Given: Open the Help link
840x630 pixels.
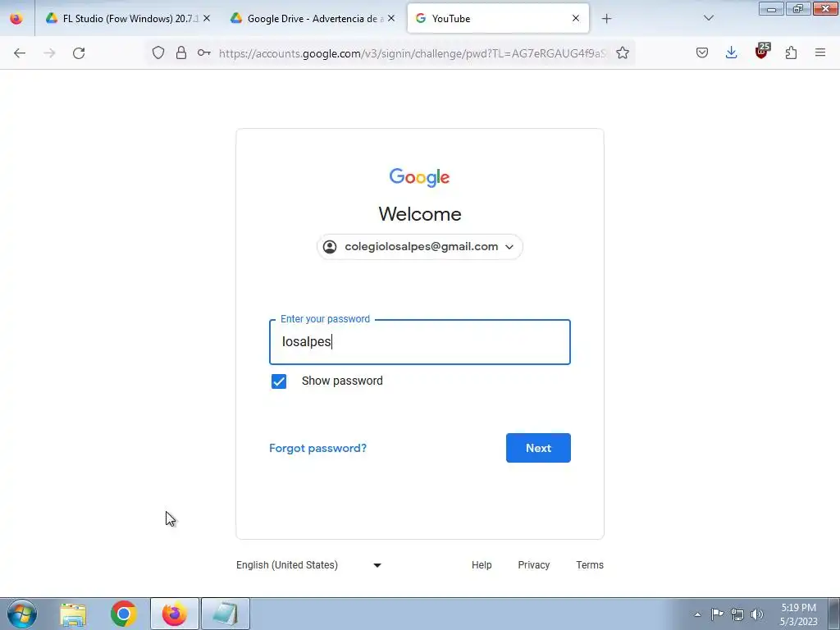Looking at the screenshot, I should [482, 565].
